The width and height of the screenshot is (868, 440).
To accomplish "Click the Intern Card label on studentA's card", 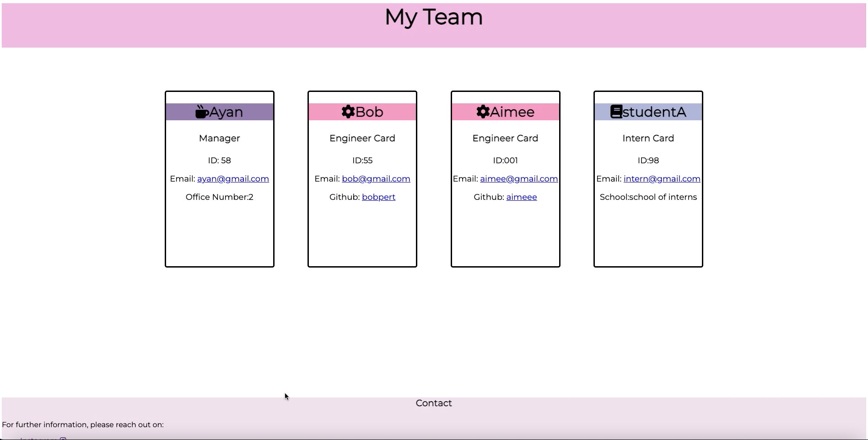I will 648,138.
